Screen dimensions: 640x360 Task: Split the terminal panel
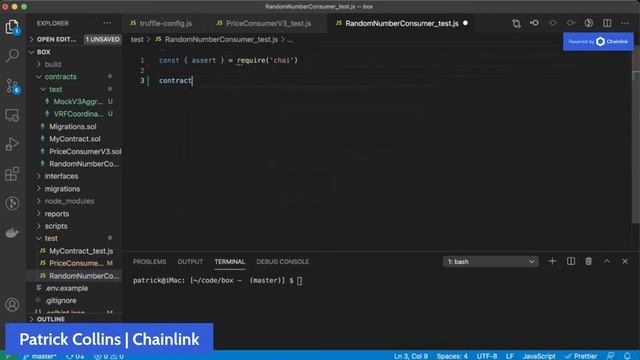click(x=571, y=261)
